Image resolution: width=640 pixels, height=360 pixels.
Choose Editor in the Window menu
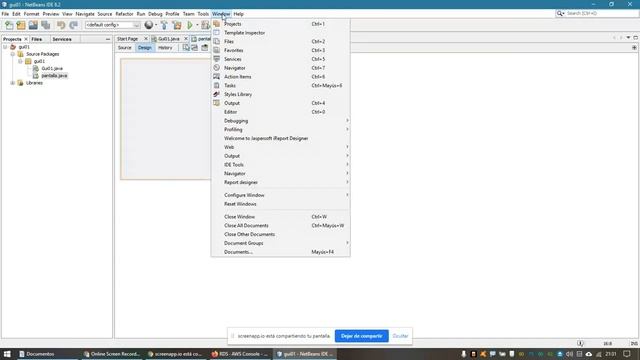point(280,112)
